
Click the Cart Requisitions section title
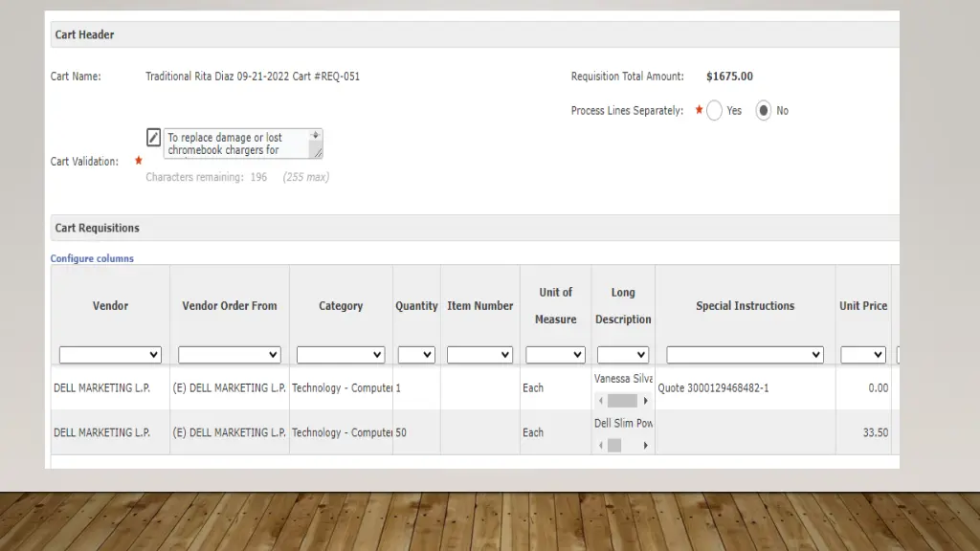pyautogui.click(x=97, y=228)
